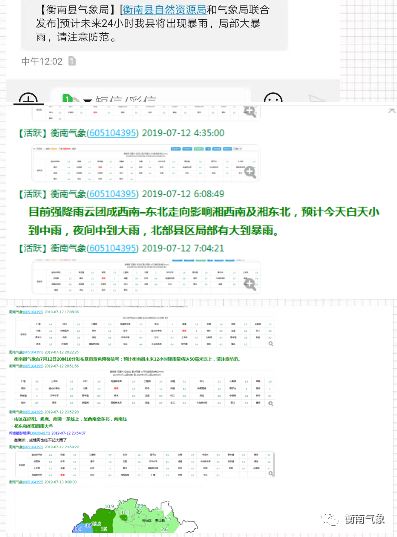Click the document icon beside 中午12:02

(x=72, y=61)
